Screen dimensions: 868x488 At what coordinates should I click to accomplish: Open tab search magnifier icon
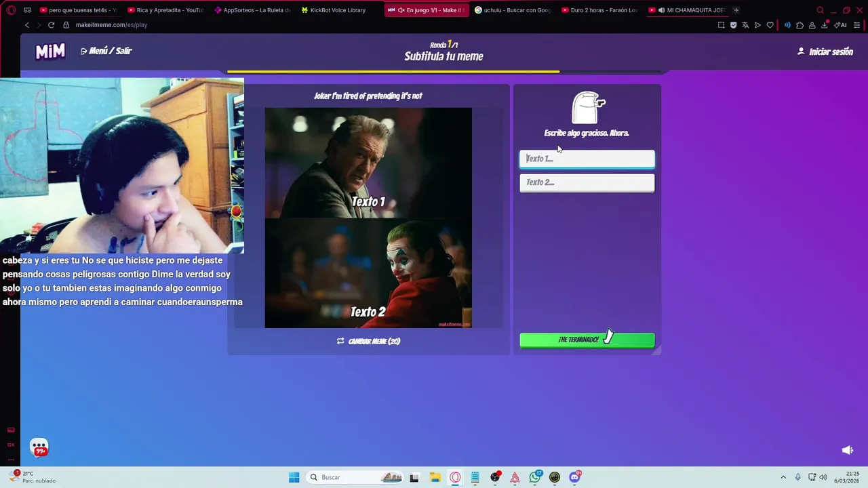tap(820, 10)
